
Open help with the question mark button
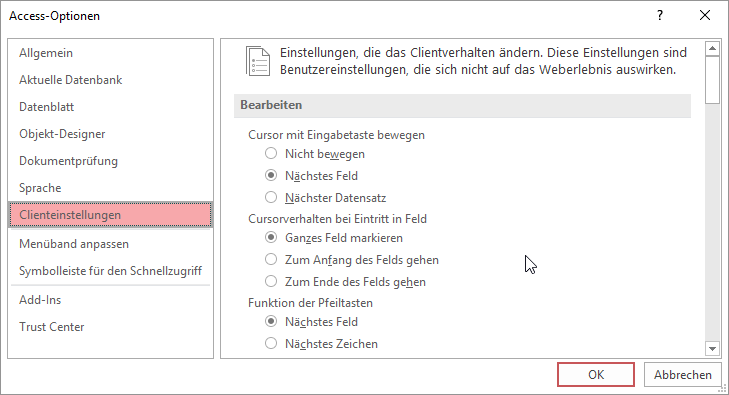coord(660,16)
